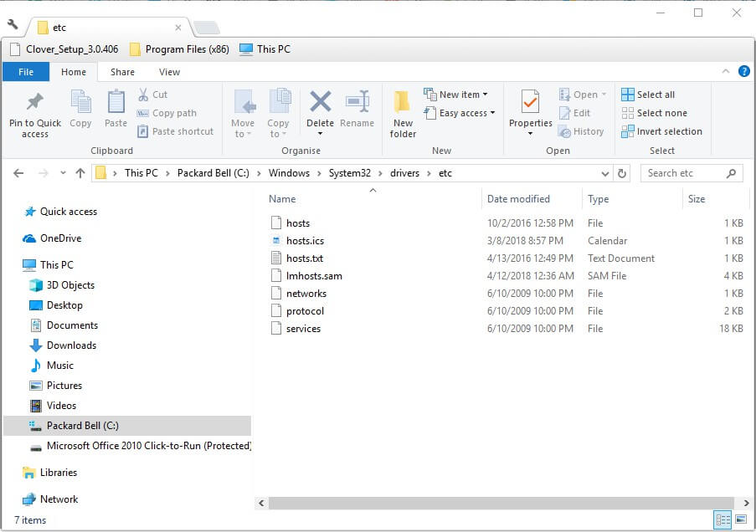Create a New folder from the ribbon

tap(403, 114)
